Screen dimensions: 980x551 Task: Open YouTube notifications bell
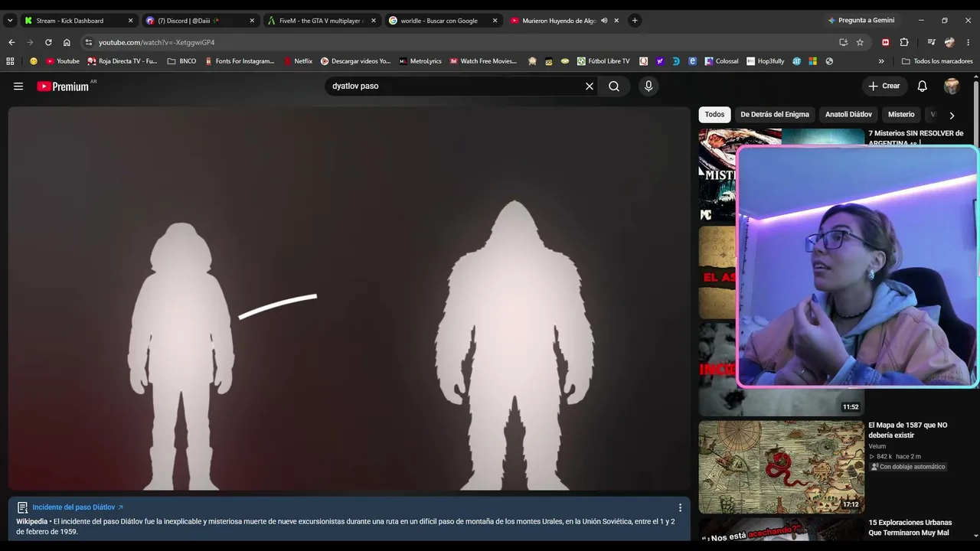923,86
